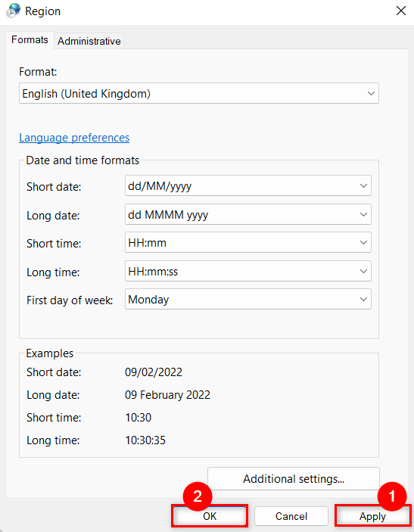Click the chevron arrow of English (United Kingdom) box

[x=371, y=93]
